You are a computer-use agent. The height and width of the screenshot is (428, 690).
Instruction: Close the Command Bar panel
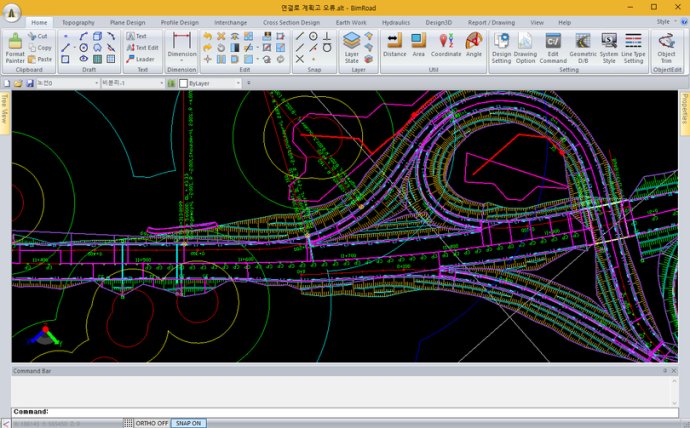tap(673, 371)
